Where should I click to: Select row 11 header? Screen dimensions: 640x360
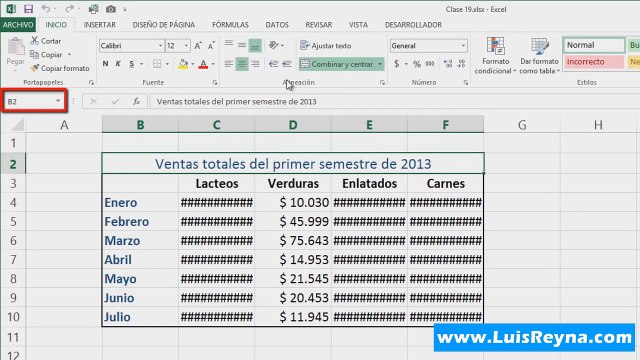tap(13, 337)
